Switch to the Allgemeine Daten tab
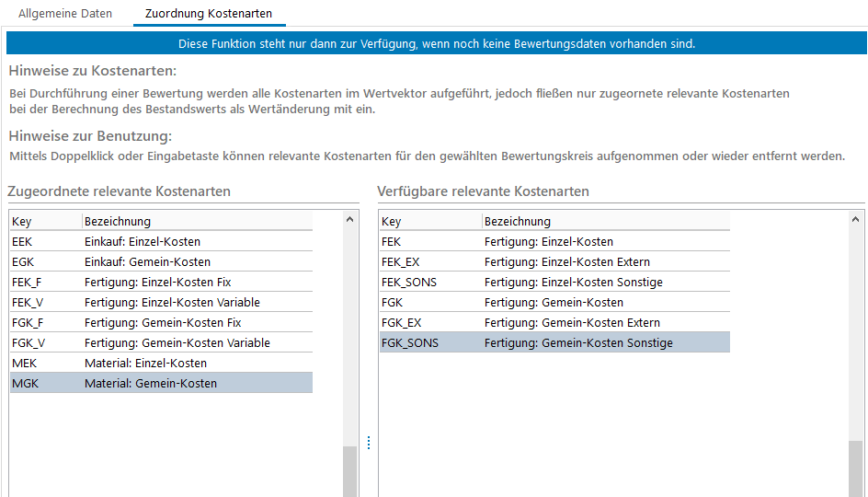This screenshot has width=868, height=497. click(x=65, y=14)
